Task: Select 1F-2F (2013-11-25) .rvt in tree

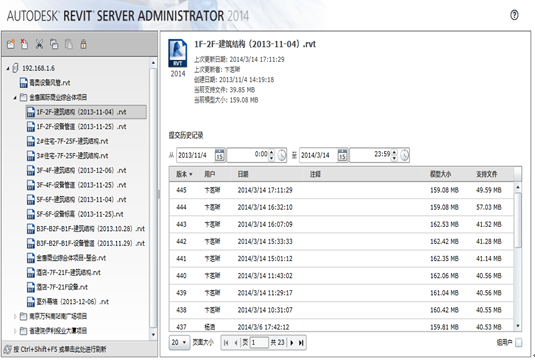Action: pos(81,127)
